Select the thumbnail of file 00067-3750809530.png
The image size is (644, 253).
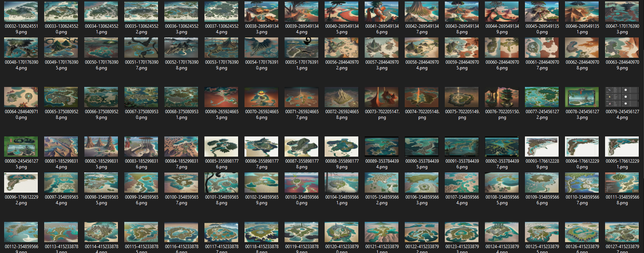click(141, 97)
